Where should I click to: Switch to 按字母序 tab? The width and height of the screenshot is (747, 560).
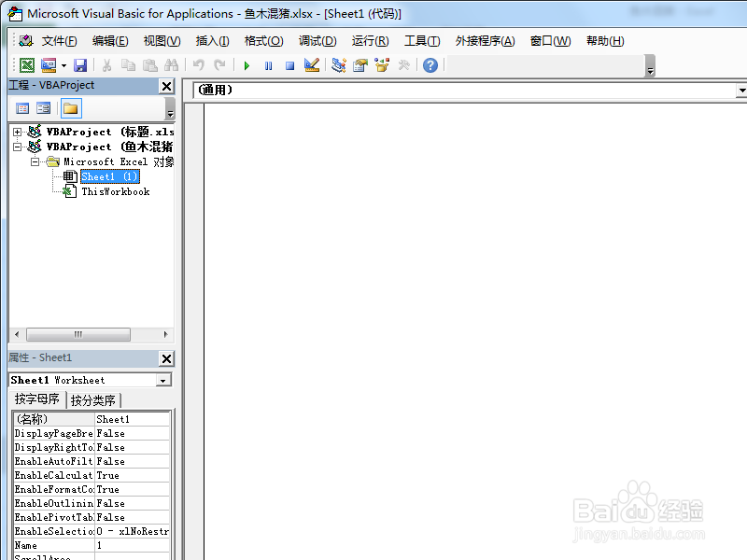pos(37,399)
